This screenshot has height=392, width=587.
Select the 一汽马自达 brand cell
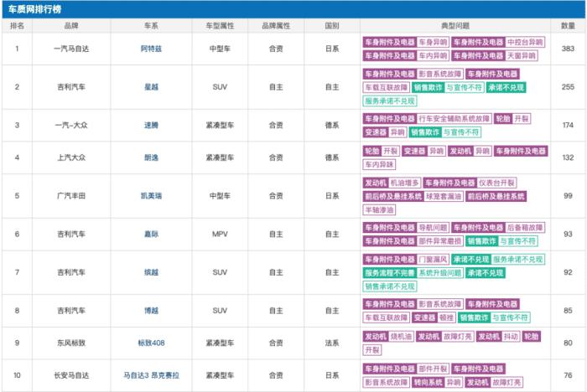[x=71, y=49]
